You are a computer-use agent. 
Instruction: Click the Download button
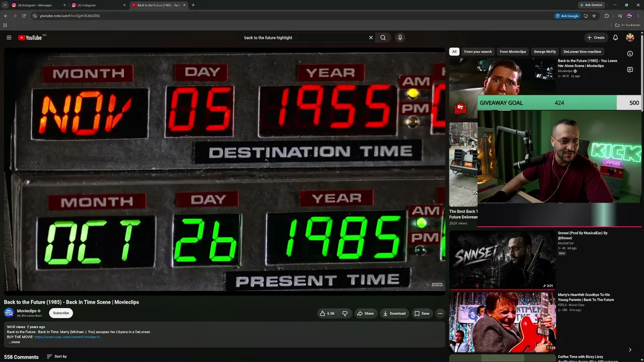click(x=394, y=313)
